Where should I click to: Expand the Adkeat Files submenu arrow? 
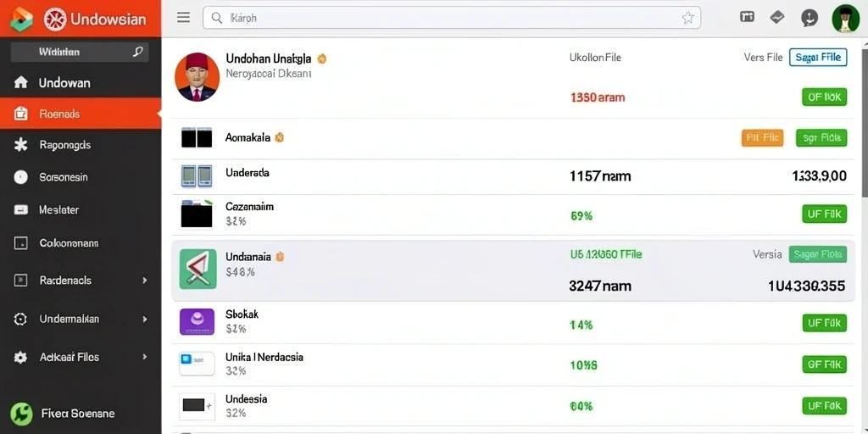144,357
